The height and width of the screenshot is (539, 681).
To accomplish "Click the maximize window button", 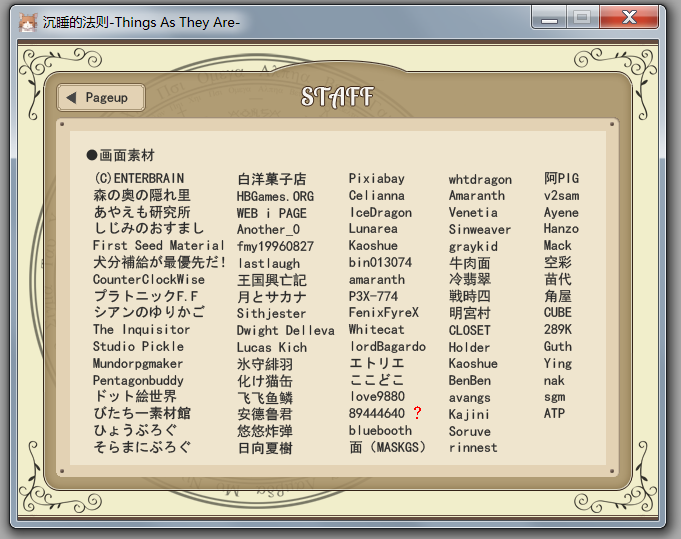I will [582, 17].
